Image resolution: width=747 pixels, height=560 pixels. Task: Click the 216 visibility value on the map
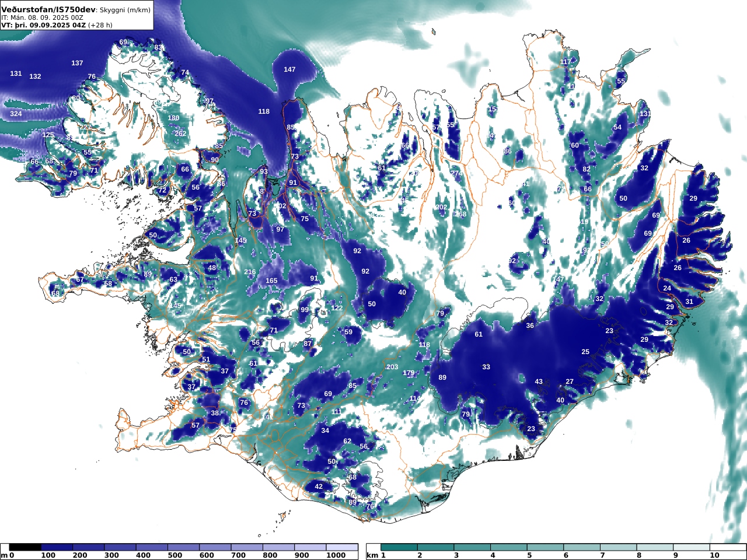(x=250, y=272)
